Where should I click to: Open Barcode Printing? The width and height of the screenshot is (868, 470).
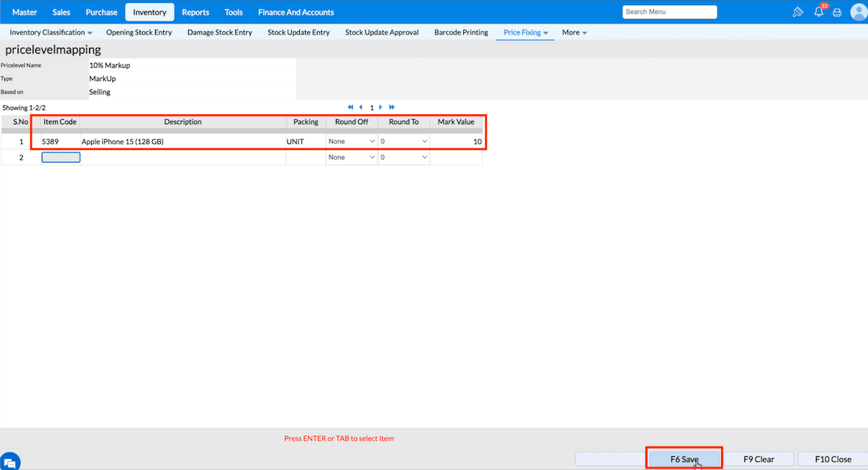click(x=461, y=32)
